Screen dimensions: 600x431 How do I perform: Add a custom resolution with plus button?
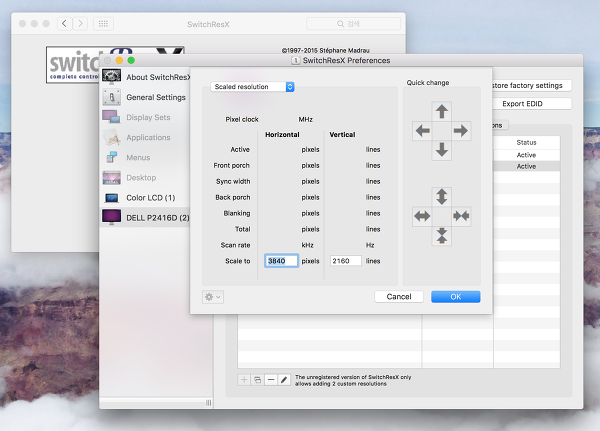[x=244, y=380]
